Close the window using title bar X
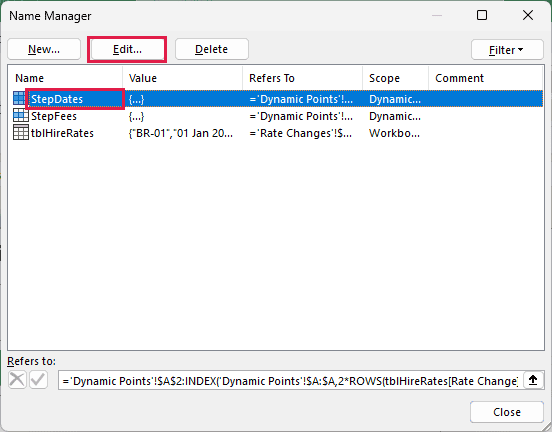 528,15
